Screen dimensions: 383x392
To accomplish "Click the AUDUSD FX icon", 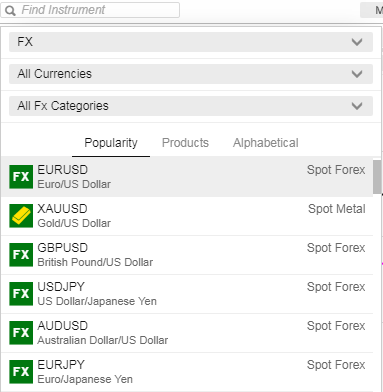I will (21, 333).
